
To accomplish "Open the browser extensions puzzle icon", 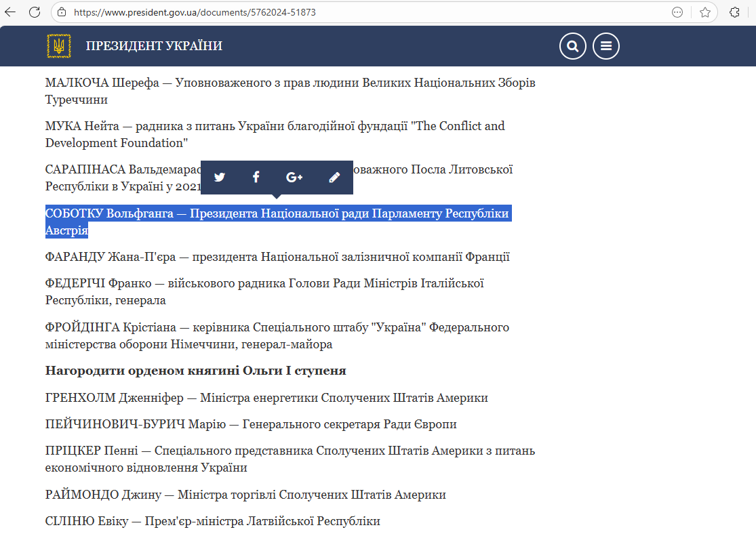I will click(x=734, y=12).
